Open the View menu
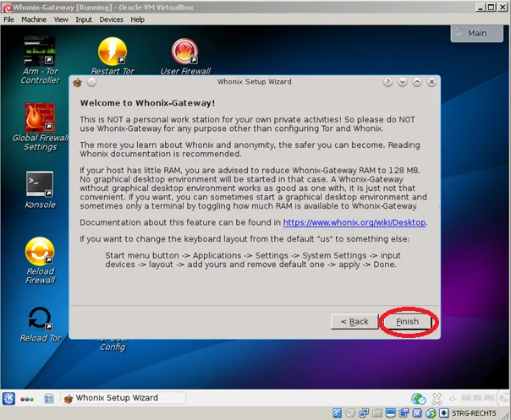Viewport: 511px width, 420px height. 61,19
